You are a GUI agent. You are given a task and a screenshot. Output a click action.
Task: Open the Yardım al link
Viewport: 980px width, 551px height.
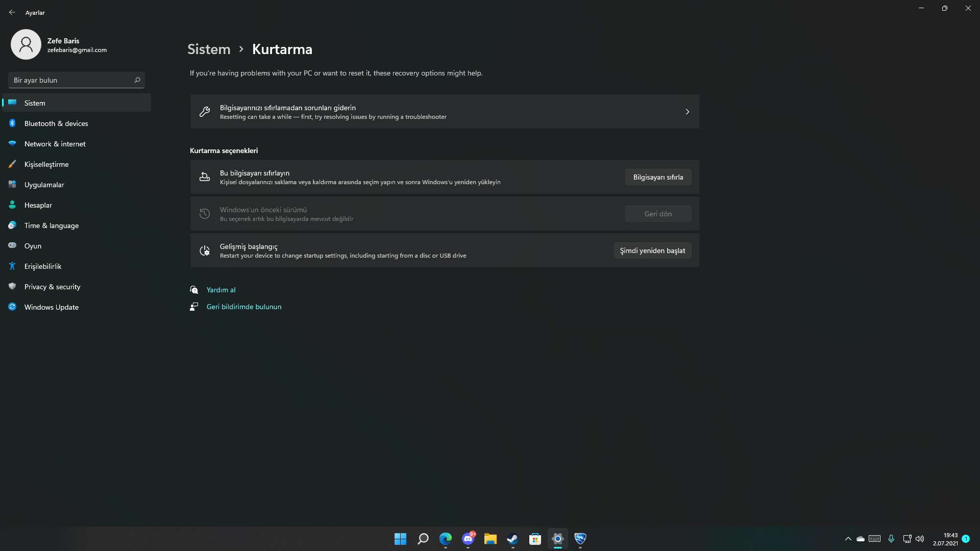pyautogui.click(x=220, y=290)
